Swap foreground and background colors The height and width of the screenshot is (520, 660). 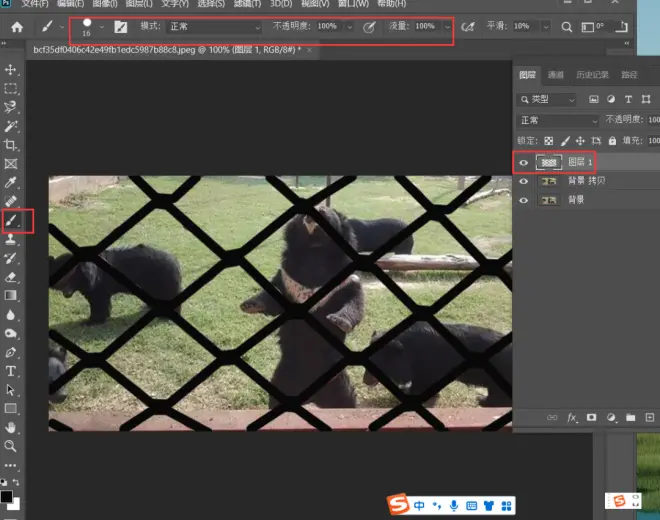[16, 482]
